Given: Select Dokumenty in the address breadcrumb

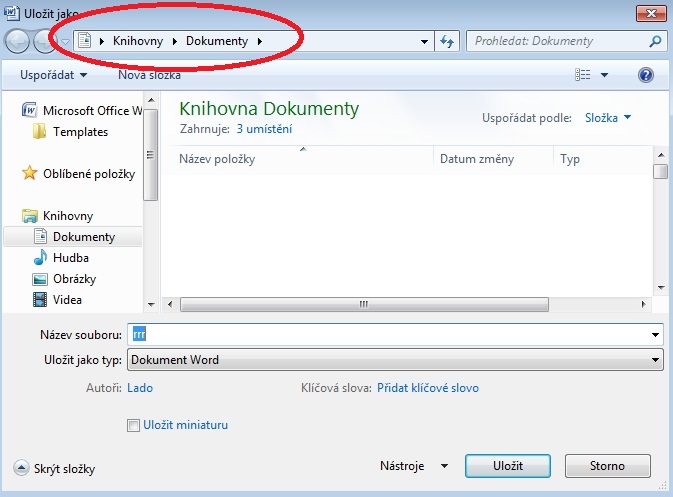Looking at the screenshot, I should (217, 41).
